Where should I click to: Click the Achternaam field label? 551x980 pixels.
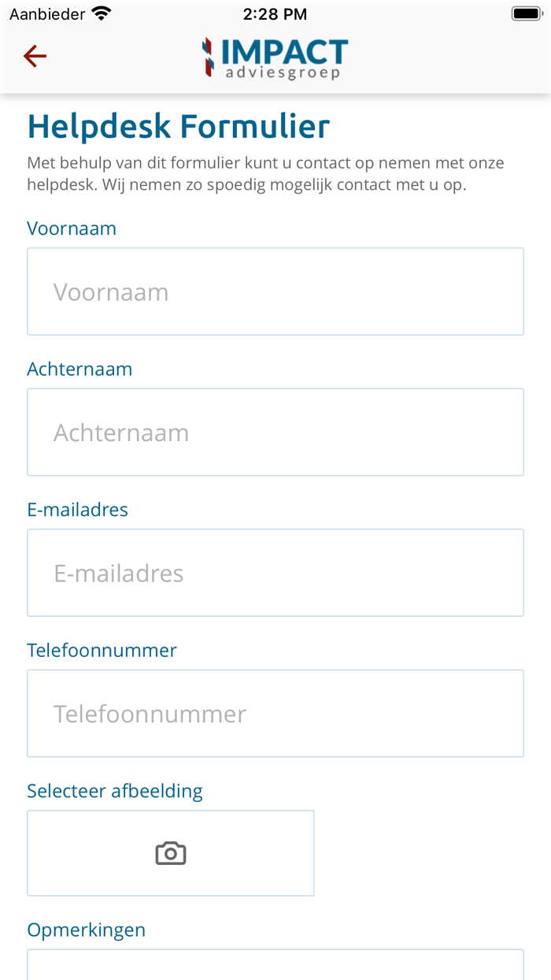pyautogui.click(x=80, y=369)
